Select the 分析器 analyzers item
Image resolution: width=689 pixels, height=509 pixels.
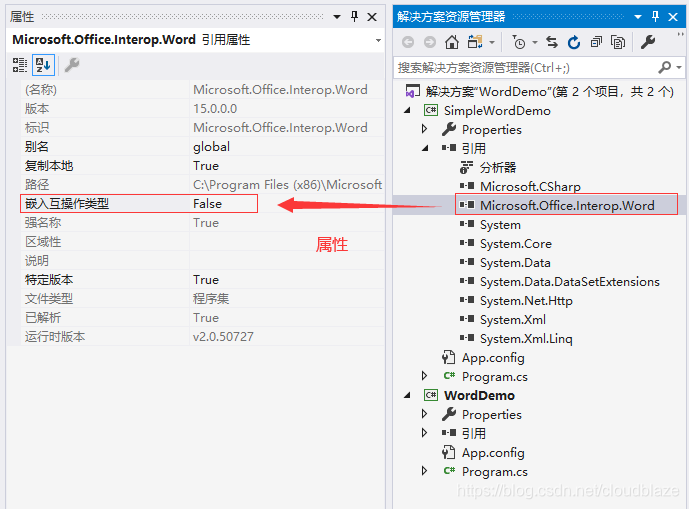pyautogui.click(x=498, y=167)
